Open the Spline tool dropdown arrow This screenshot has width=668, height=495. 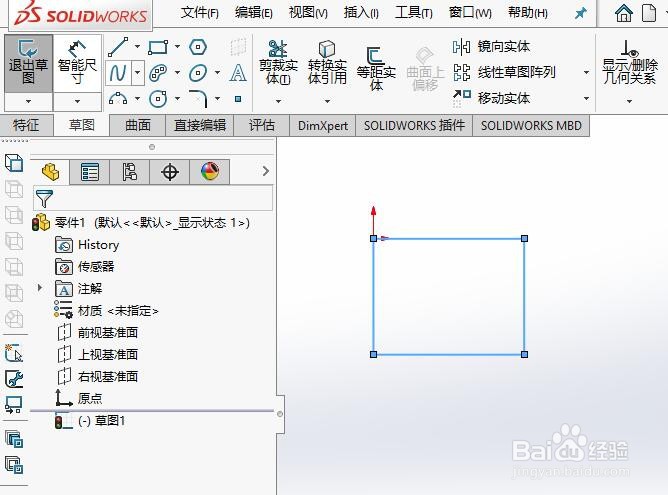tap(138, 73)
